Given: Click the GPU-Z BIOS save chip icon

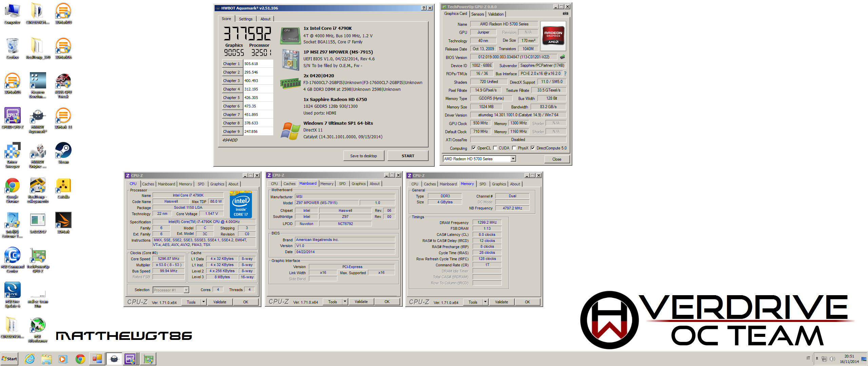Looking at the screenshot, I should pos(563,57).
